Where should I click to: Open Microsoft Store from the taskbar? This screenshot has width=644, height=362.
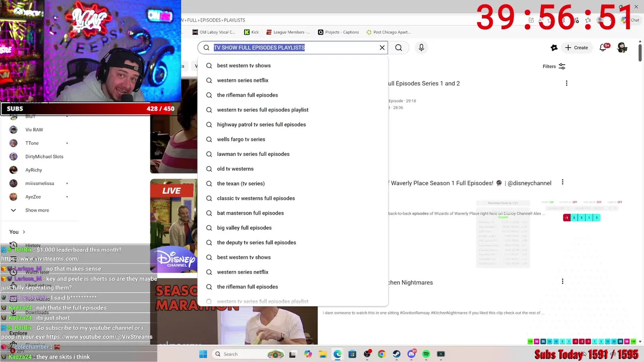352,354
